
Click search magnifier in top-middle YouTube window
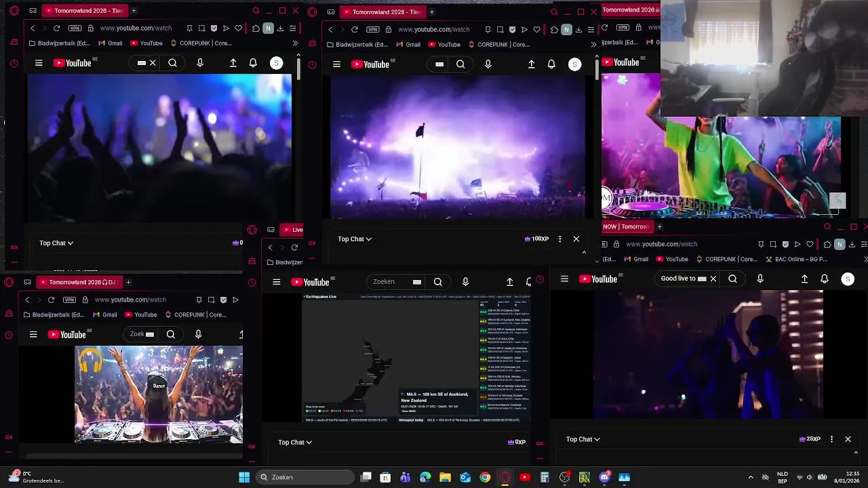point(460,64)
